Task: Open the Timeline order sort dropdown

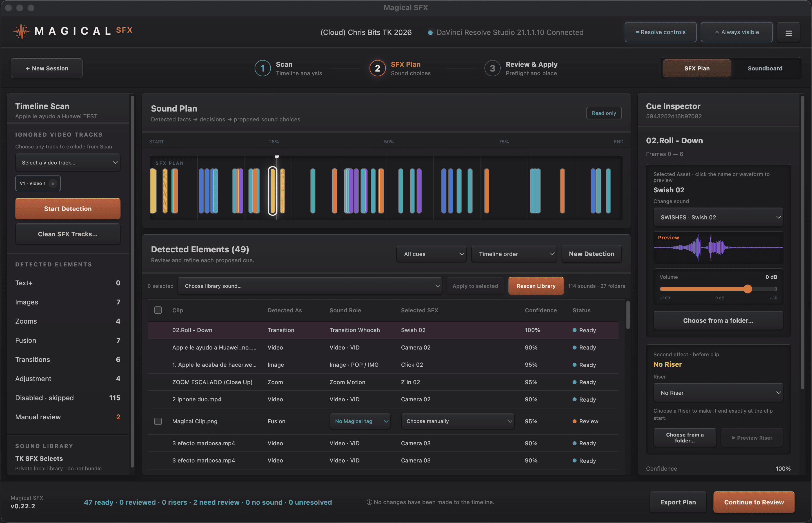Action: pos(514,254)
